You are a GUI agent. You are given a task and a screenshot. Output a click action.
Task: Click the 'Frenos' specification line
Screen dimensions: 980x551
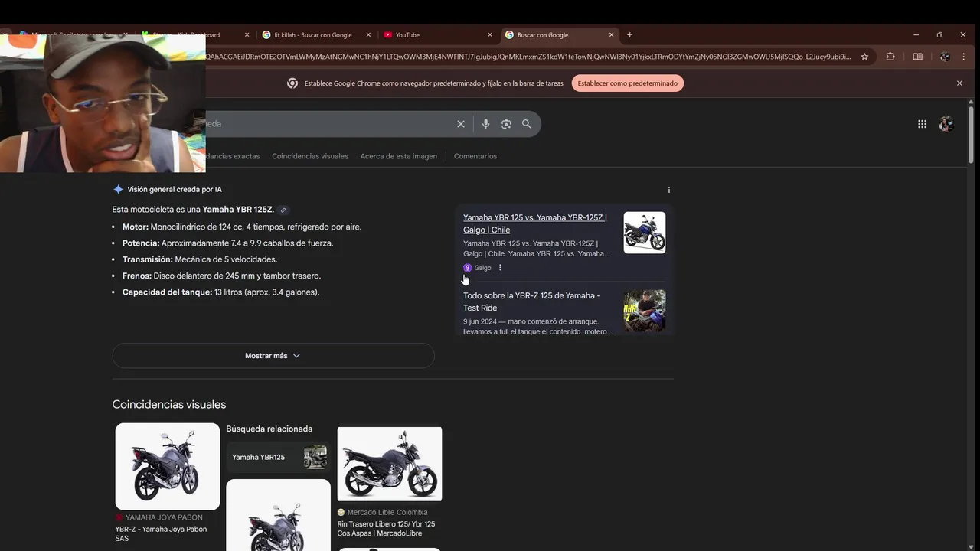point(221,276)
